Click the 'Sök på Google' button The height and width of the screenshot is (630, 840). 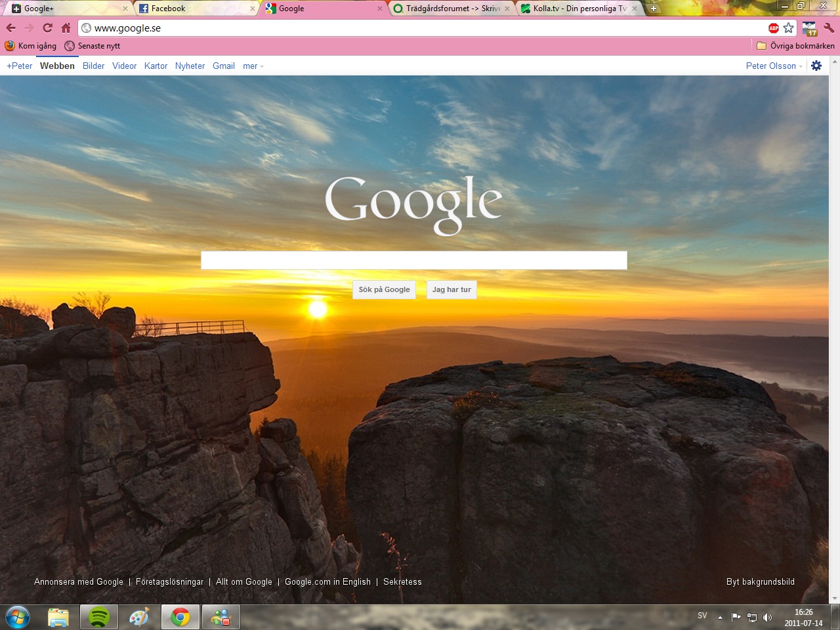[384, 289]
